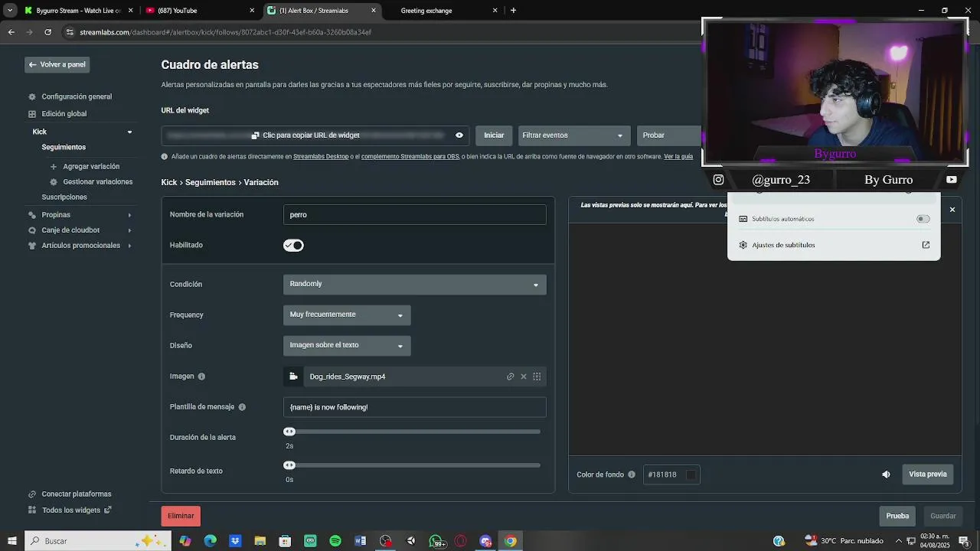Image resolution: width=980 pixels, height=551 pixels.
Task: Click the Dog_rides_Segway.mp4 file icon
Action: tap(293, 377)
